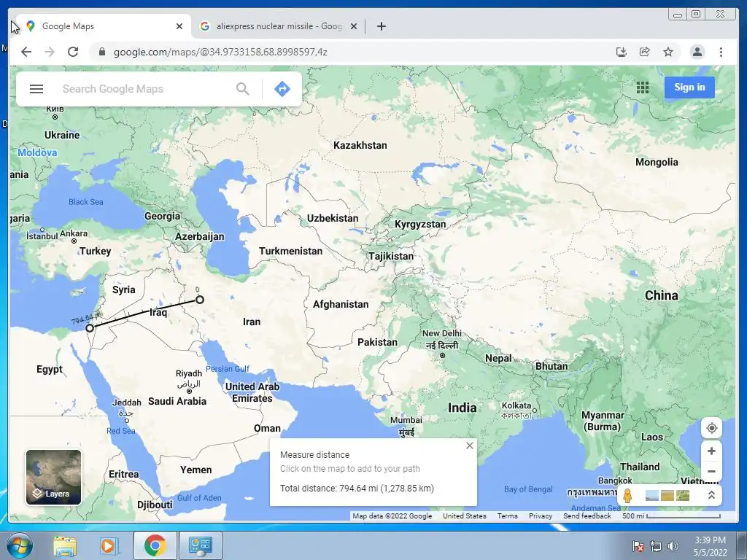Click the Kazakhstan label on the map
Screen dimensions: 747x560
pos(360,145)
